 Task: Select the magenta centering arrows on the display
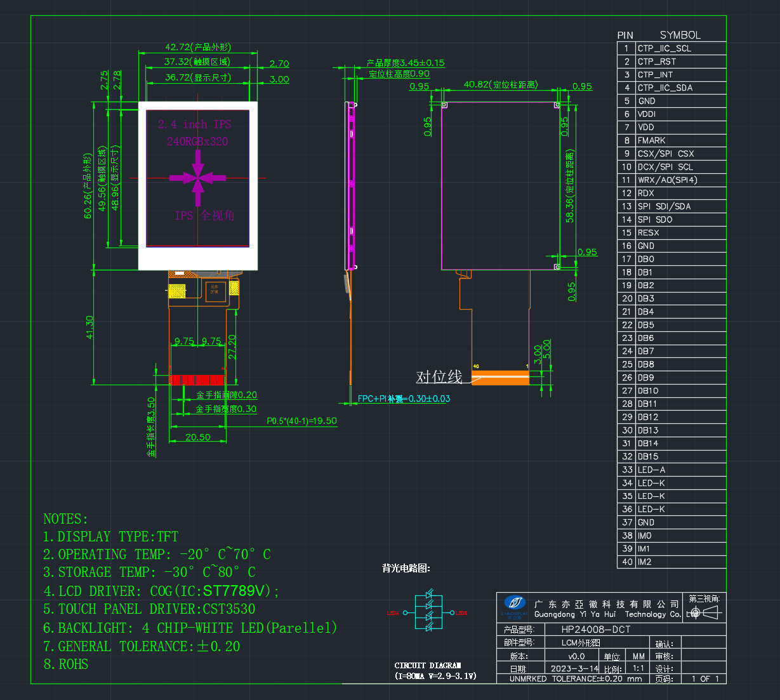click(x=197, y=178)
